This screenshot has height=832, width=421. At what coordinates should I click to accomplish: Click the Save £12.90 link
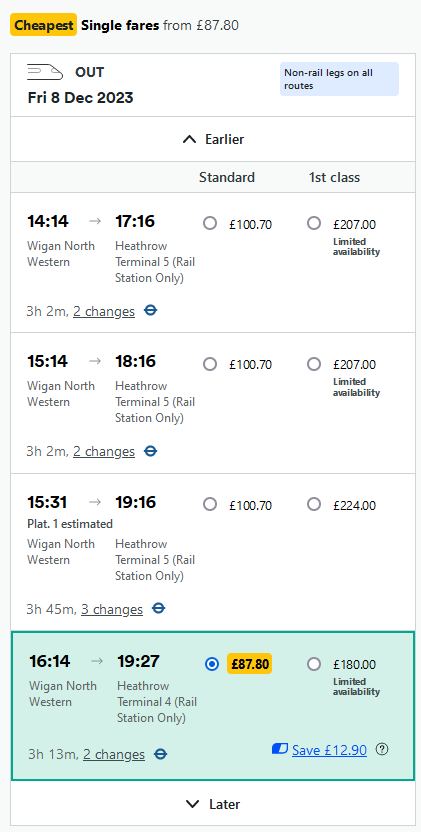(x=329, y=750)
